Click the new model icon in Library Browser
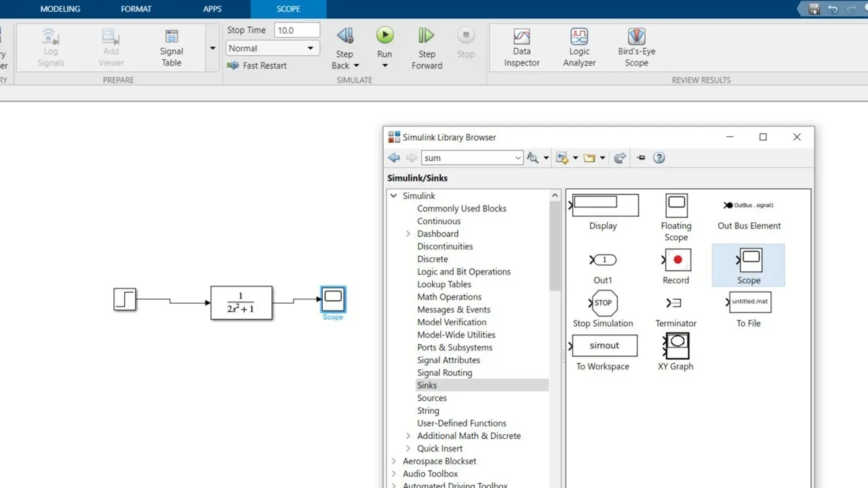 (561, 158)
